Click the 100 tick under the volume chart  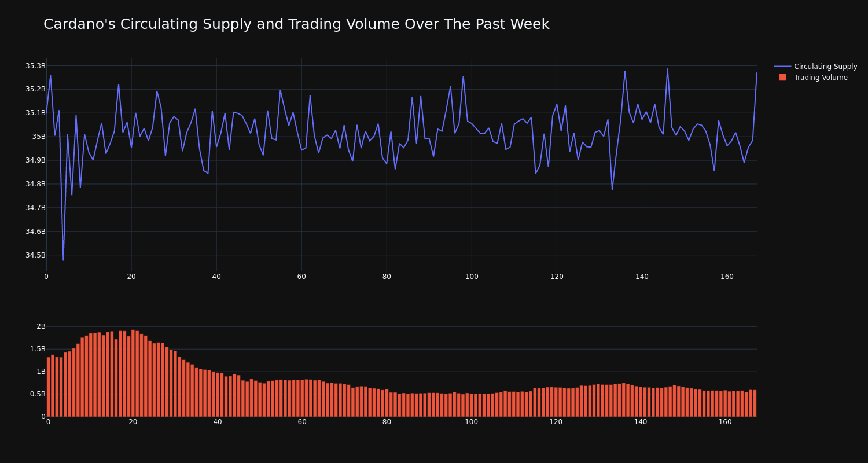pyautogui.click(x=472, y=422)
